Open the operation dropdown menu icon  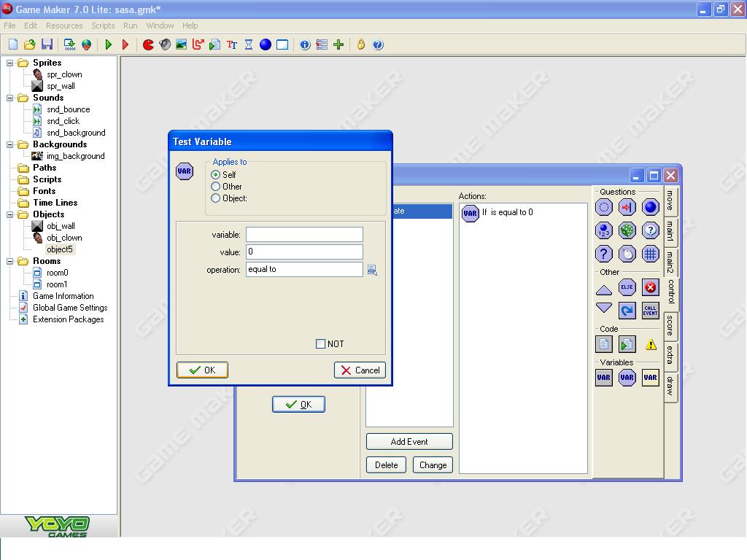tap(372, 271)
